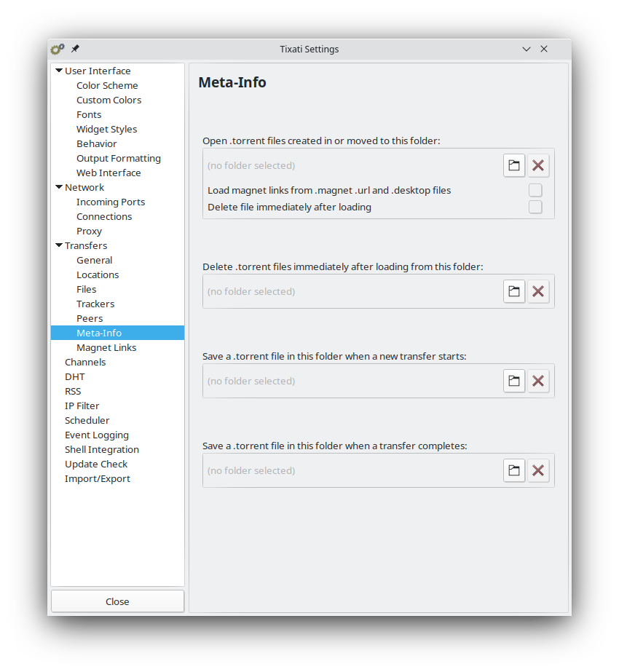Click the Close button
Viewport: 619px width, 672px height.
(117, 601)
